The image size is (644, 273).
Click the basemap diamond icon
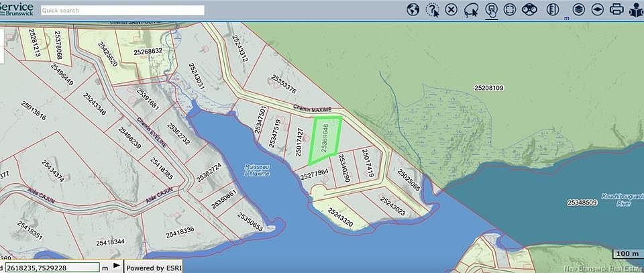click(598, 9)
